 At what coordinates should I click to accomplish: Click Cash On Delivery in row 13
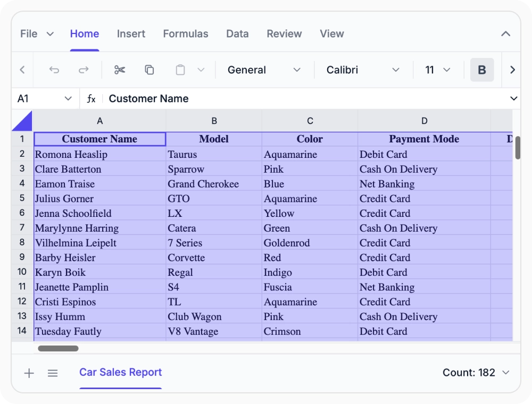[424, 317]
